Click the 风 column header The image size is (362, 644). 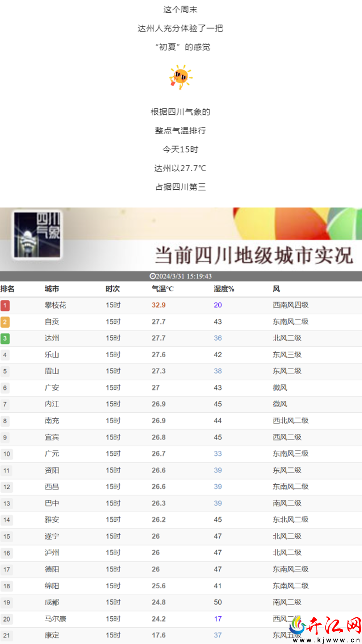(277, 289)
